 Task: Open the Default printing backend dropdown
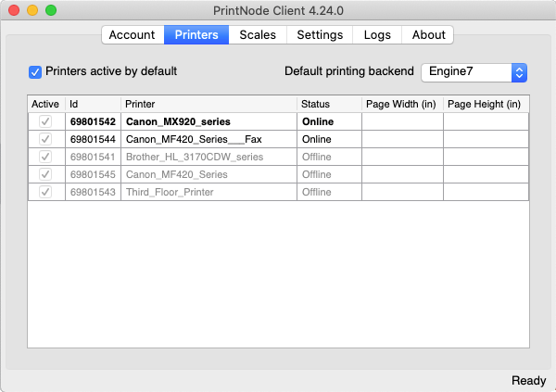(474, 71)
